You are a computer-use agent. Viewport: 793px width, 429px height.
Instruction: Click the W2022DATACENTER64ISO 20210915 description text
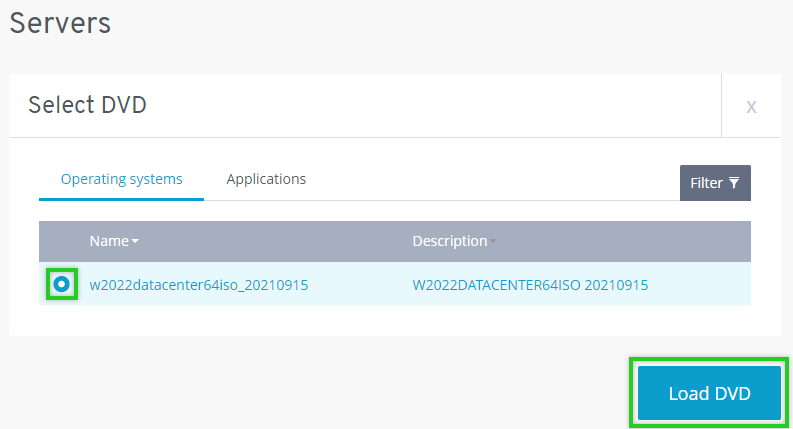pos(530,285)
